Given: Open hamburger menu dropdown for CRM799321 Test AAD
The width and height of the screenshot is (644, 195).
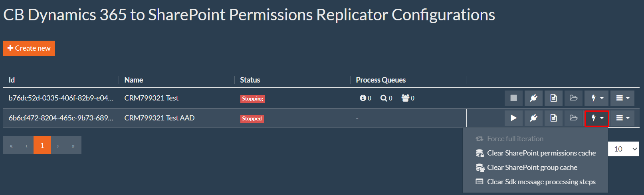Looking at the screenshot, I should pos(622,118).
